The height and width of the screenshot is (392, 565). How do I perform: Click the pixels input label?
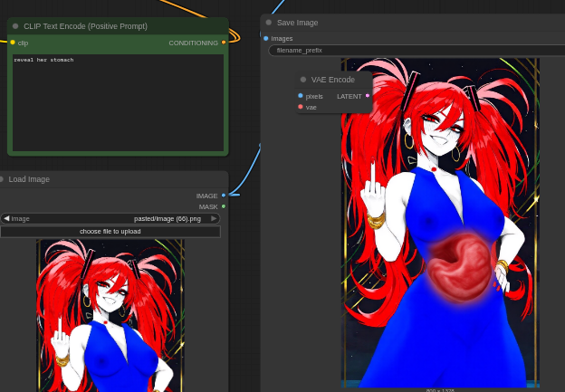(314, 96)
